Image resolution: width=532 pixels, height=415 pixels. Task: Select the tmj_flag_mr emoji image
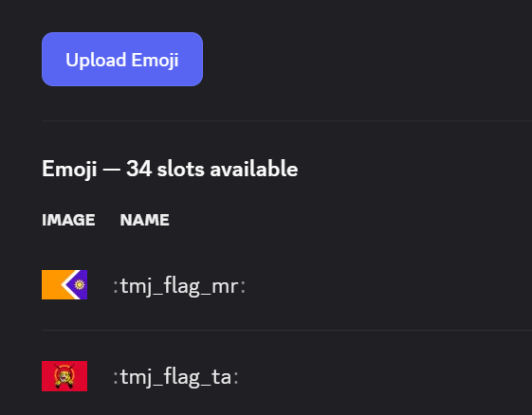64,285
